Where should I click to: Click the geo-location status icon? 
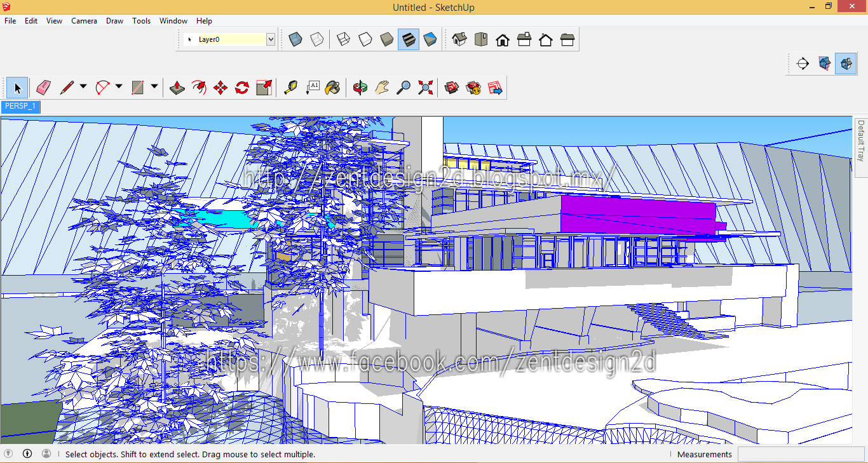(8, 453)
